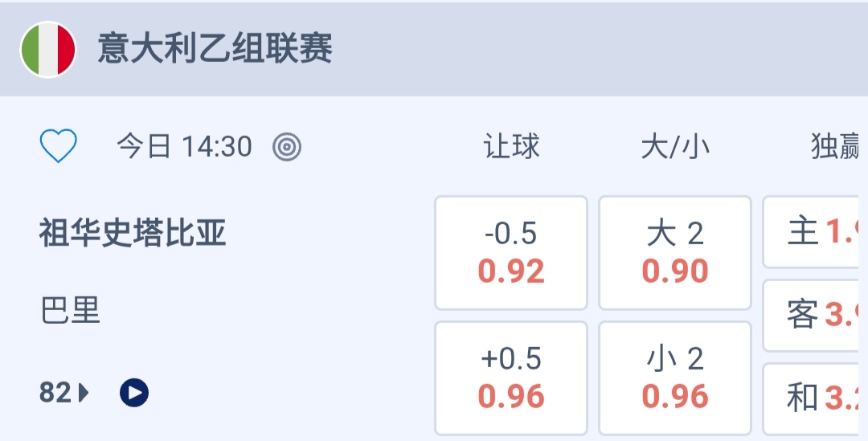
Task: Select the 独赢 moneyline column header
Action: (x=836, y=147)
